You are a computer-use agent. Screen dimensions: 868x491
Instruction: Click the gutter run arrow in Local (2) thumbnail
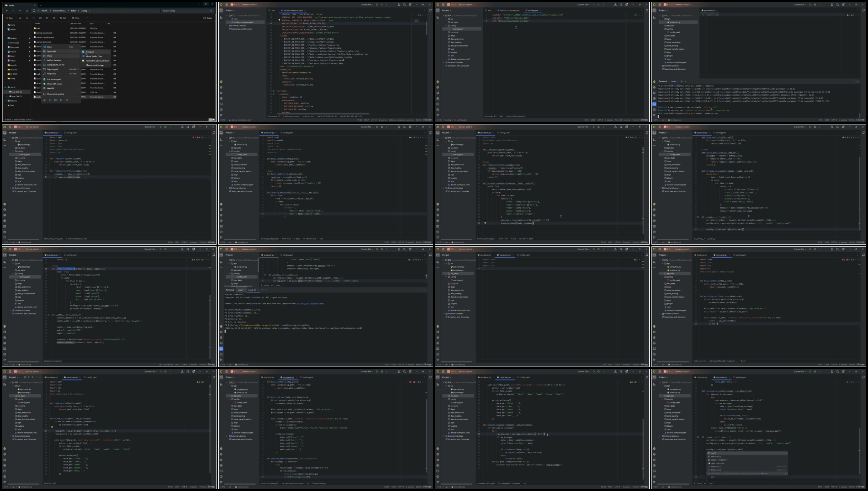pos(265,275)
